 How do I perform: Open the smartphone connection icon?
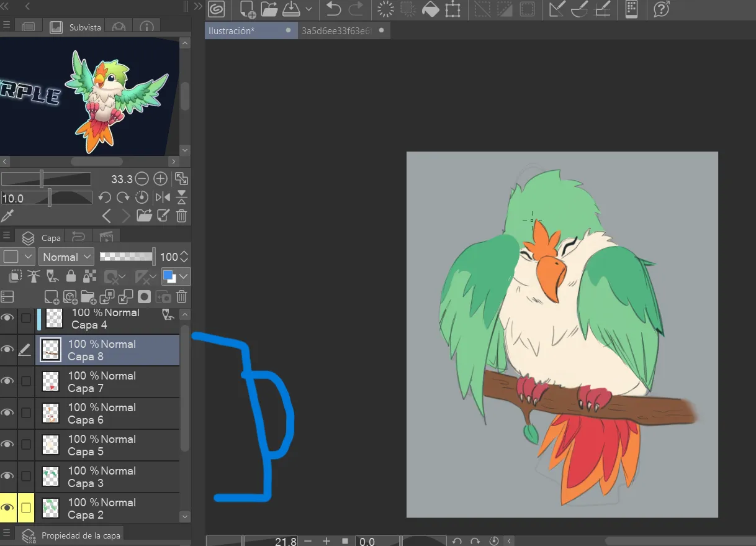[x=632, y=9]
